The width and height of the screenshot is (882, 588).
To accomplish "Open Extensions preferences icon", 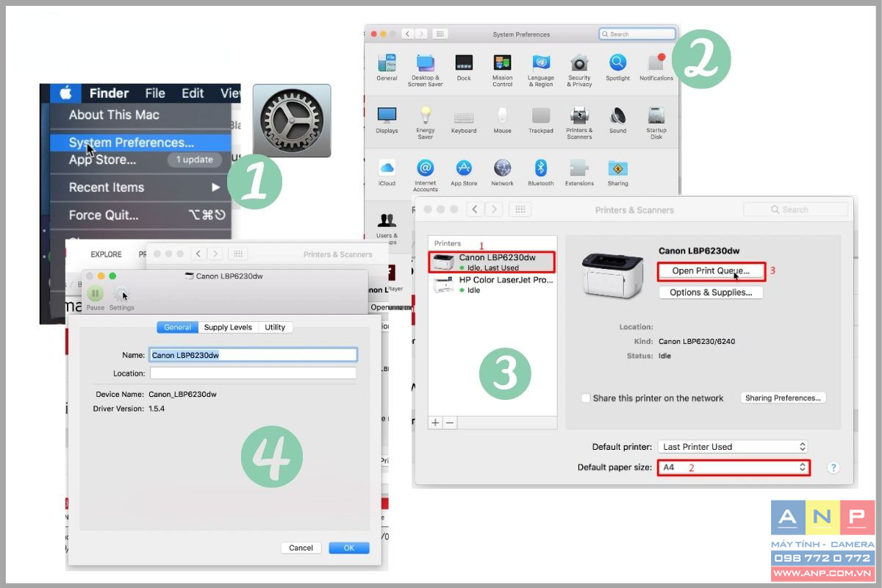I will tap(579, 168).
